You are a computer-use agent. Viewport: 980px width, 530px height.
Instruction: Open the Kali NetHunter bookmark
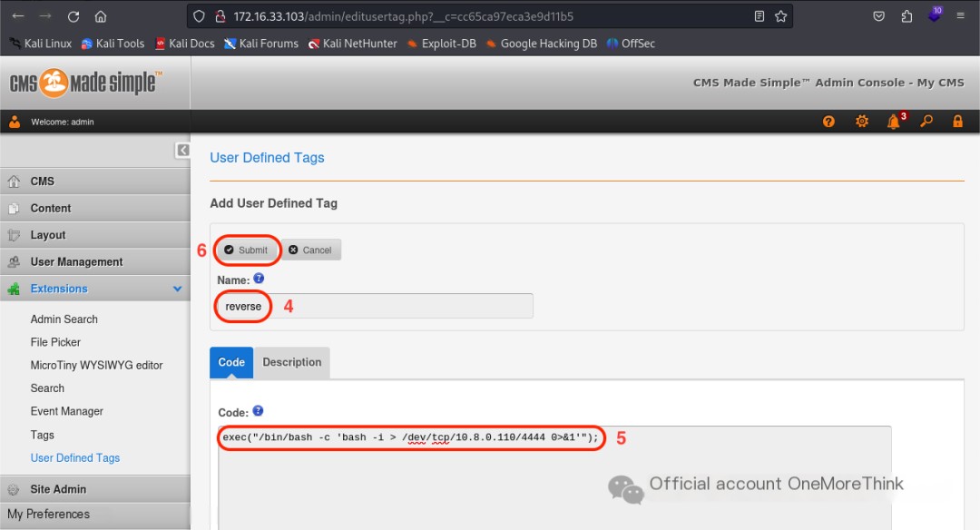(x=352, y=44)
